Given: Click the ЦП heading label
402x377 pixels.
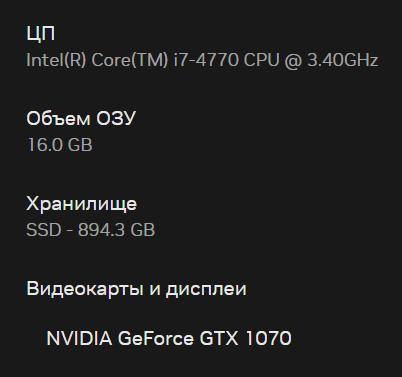Looking at the screenshot, I should 40,34.
